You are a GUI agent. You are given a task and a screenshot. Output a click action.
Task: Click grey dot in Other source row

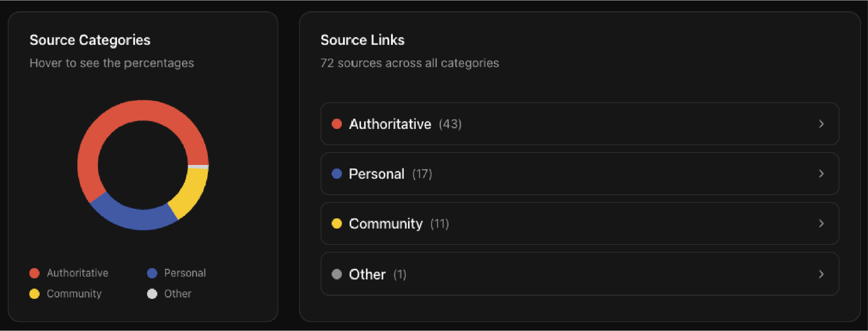coord(337,274)
